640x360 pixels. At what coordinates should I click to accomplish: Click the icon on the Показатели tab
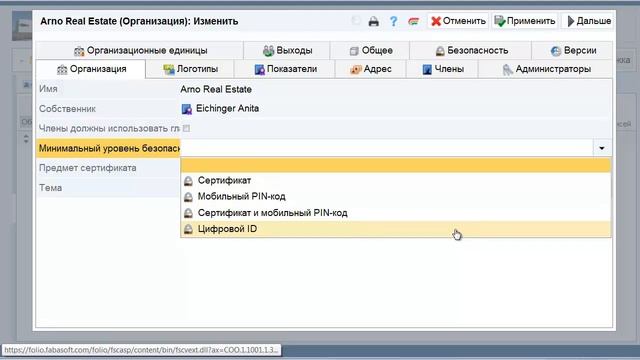259,69
